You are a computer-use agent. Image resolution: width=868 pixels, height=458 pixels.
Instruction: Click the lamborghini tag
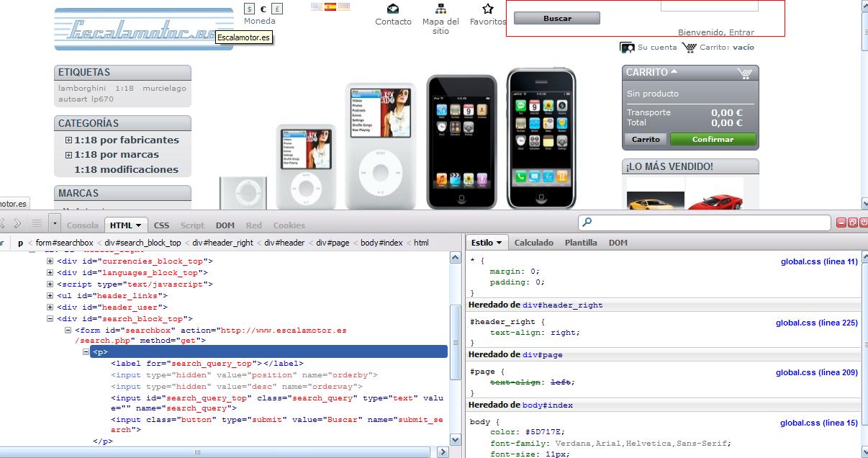(82, 89)
